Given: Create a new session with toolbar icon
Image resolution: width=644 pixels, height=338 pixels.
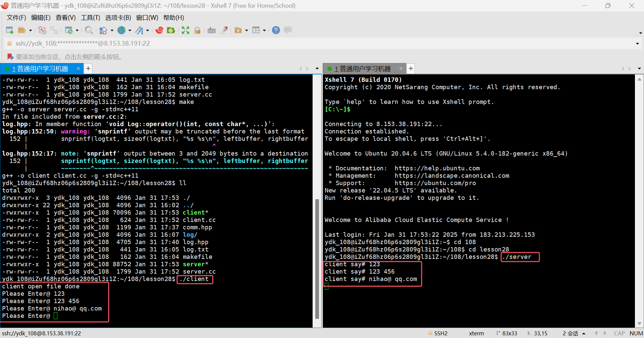Looking at the screenshot, I should pos(10,30).
